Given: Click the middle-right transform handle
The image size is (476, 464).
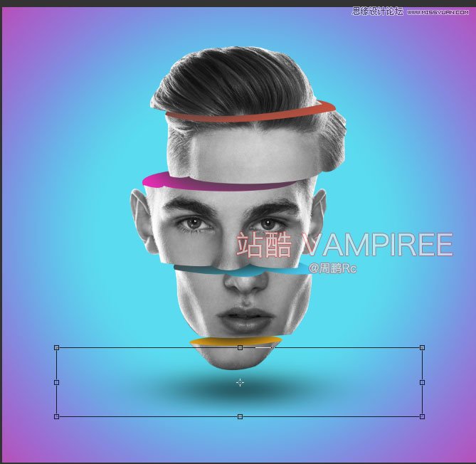Looking at the screenshot, I should [x=422, y=382].
